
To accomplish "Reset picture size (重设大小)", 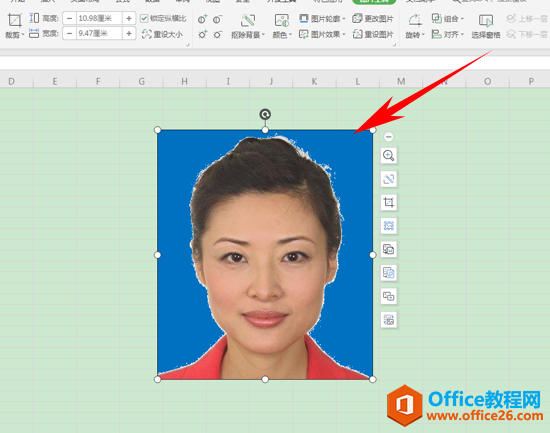I will [162, 34].
